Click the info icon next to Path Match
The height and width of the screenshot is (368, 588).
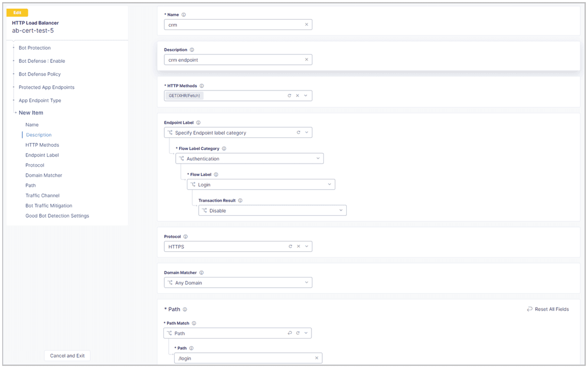[194, 323]
